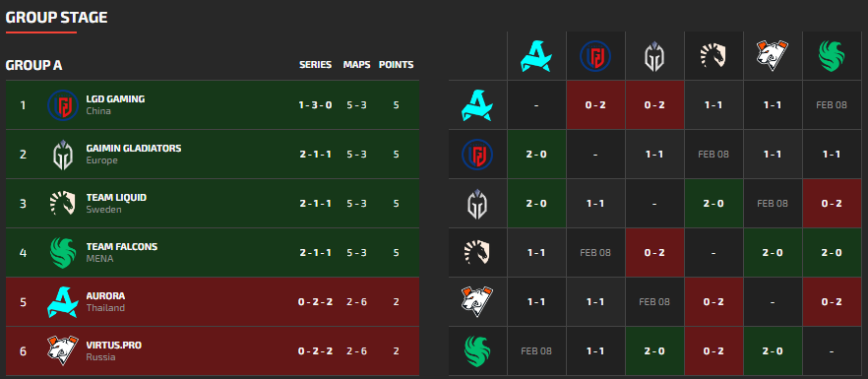868x379 pixels.
Task: Click the Group Stage heading
Action: tap(56, 17)
